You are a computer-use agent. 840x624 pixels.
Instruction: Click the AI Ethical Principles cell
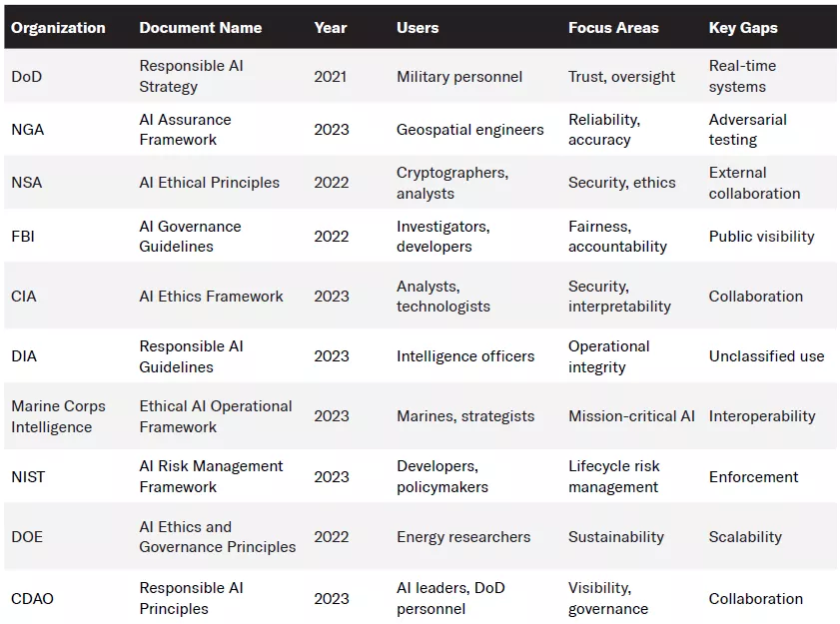pos(210,183)
